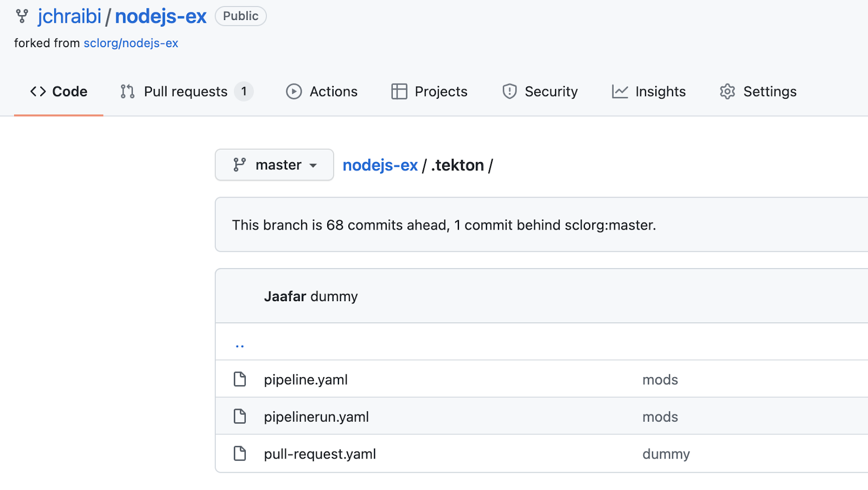Open the sclorg/nodejs-ex upstream link
This screenshot has height=490, width=868.
(130, 43)
